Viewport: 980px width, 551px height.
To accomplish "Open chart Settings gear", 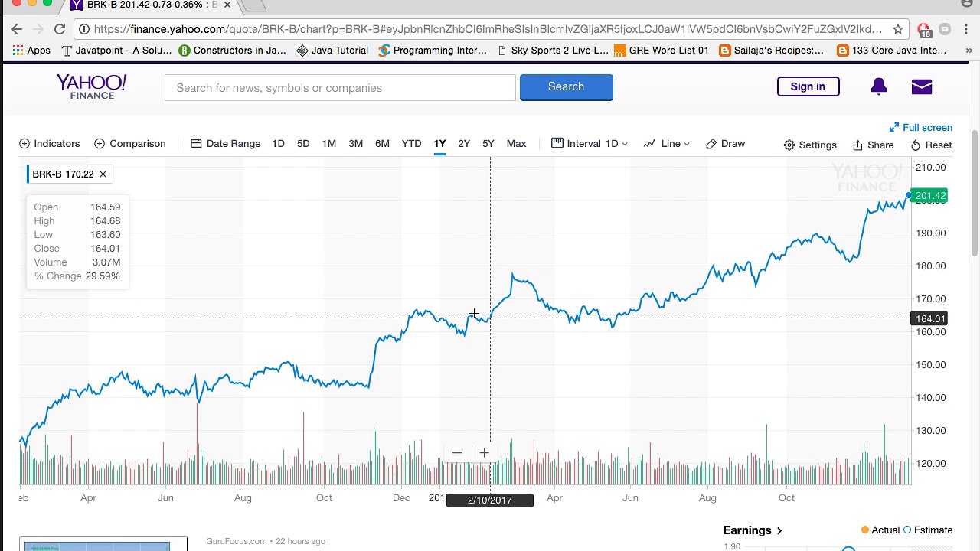I will (810, 145).
